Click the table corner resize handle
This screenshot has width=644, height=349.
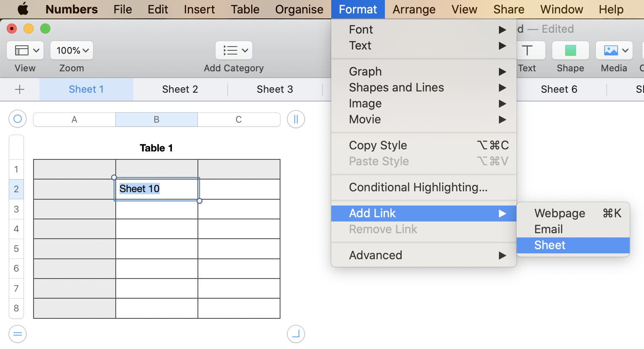[296, 334]
